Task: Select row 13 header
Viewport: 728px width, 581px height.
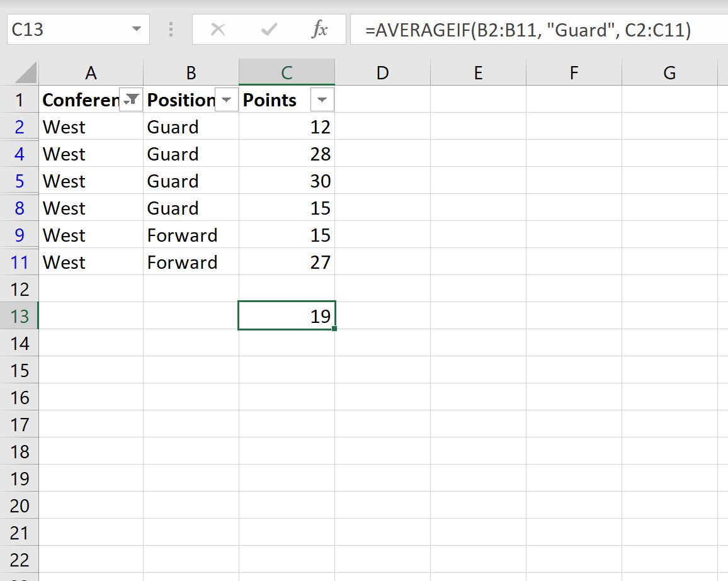Action: pos(19,315)
